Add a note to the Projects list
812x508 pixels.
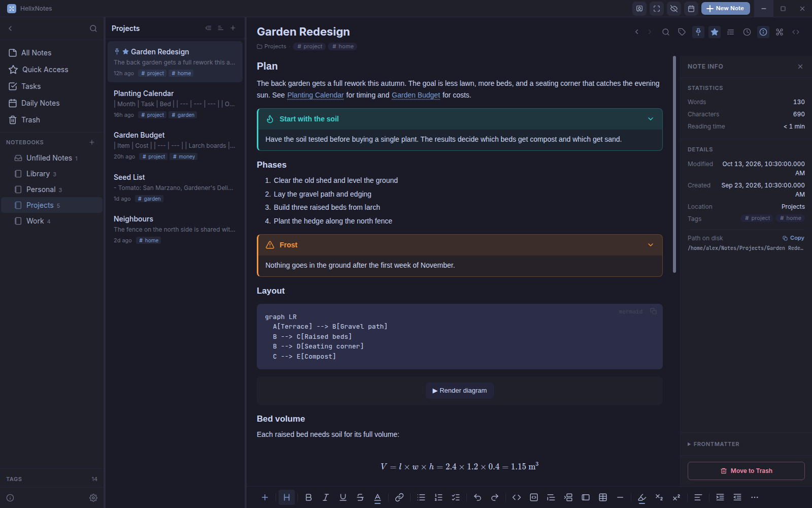pos(233,28)
